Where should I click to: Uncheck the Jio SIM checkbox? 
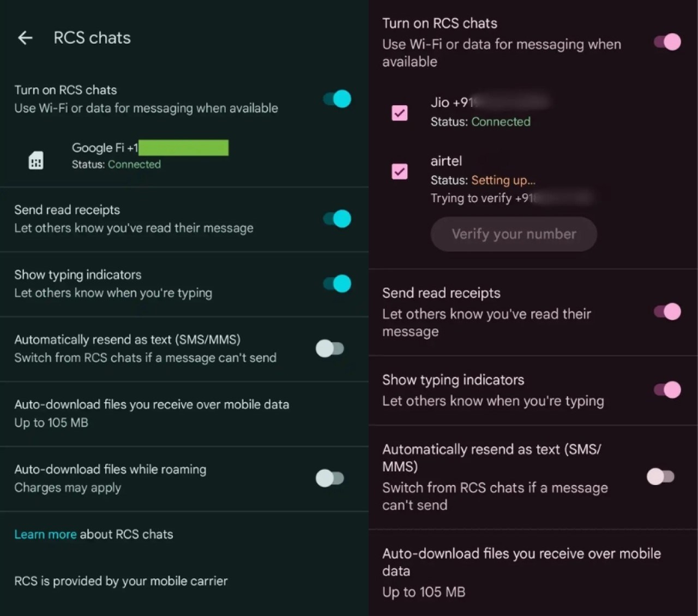(x=400, y=113)
